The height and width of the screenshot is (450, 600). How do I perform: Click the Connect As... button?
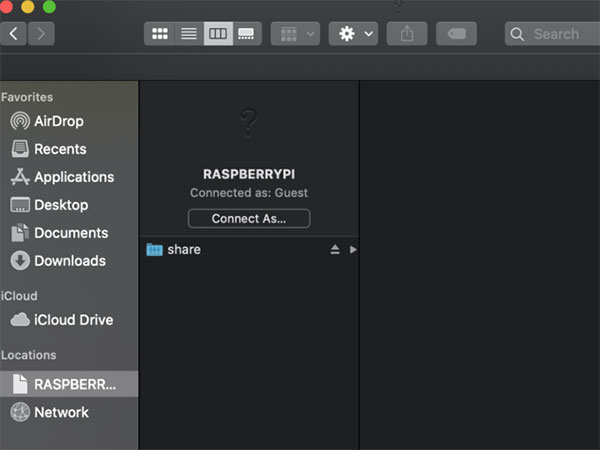(x=249, y=218)
